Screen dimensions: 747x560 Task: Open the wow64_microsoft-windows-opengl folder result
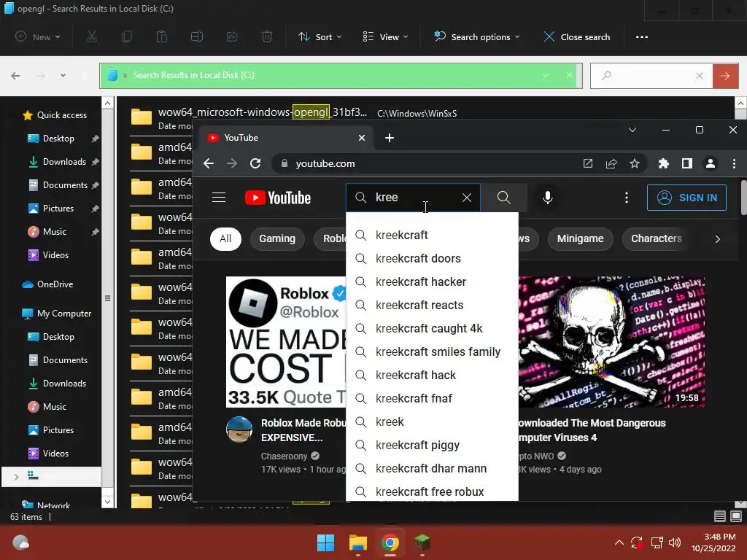(263, 112)
